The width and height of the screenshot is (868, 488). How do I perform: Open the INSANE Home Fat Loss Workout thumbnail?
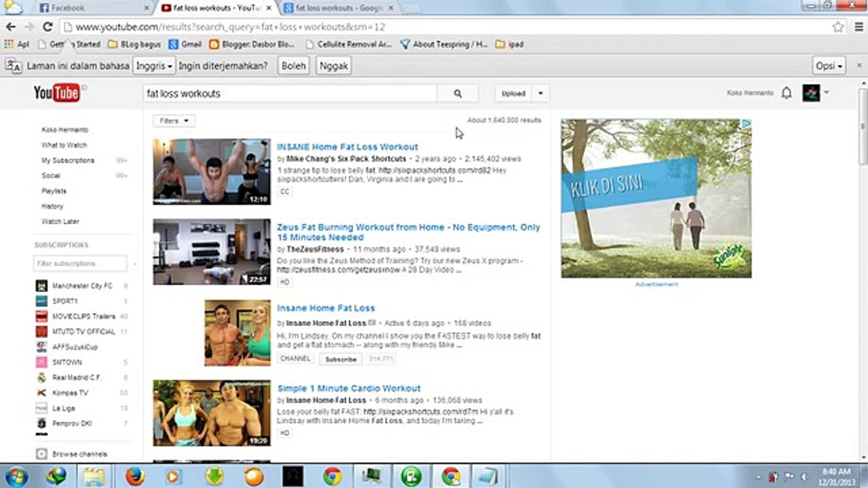click(212, 171)
